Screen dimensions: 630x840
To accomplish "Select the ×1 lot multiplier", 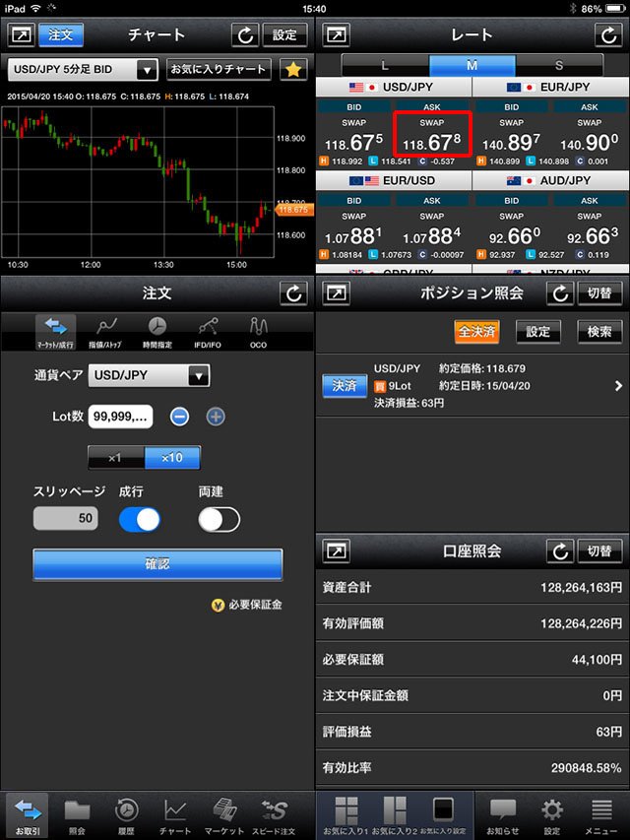I will pos(115,458).
